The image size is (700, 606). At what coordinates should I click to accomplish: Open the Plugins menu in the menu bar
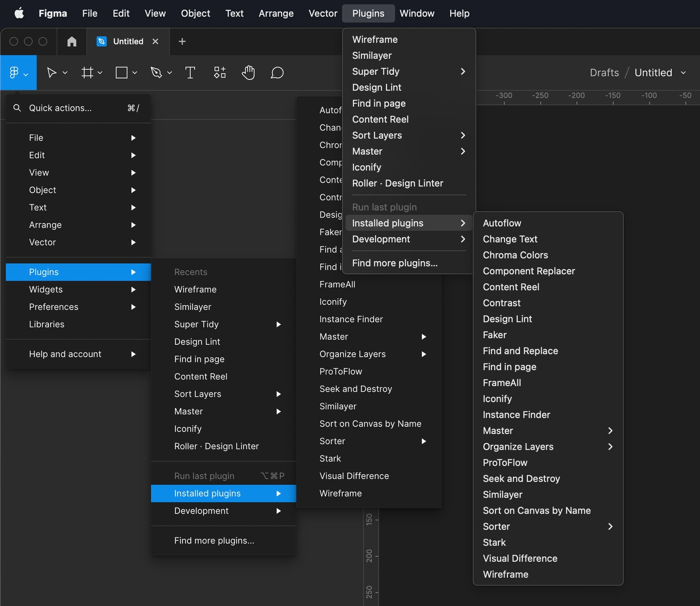(x=368, y=13)
